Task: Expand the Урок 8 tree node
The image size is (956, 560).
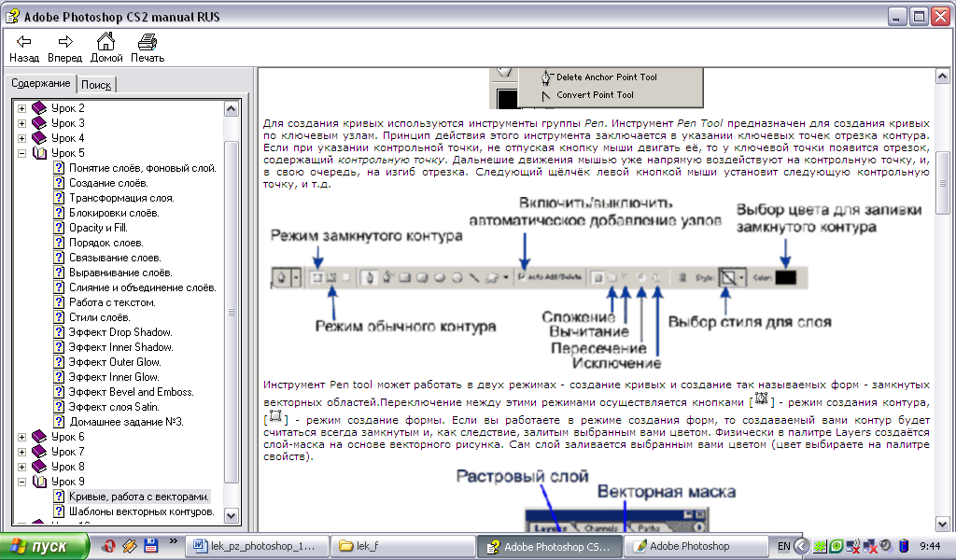Action: 22,467
